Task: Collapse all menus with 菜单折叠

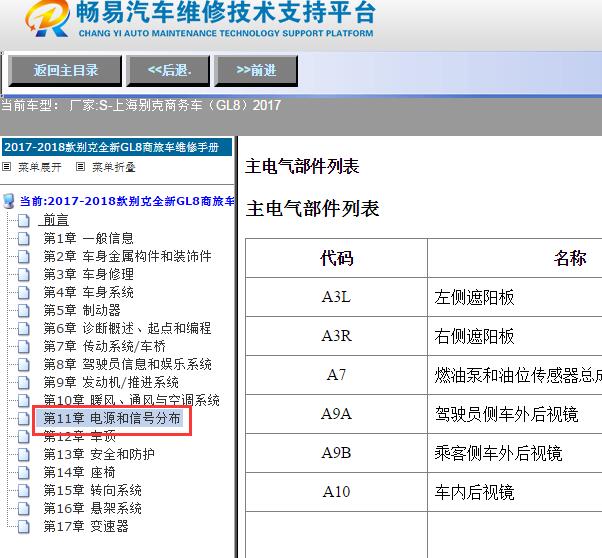Action: tap(113, 167)
